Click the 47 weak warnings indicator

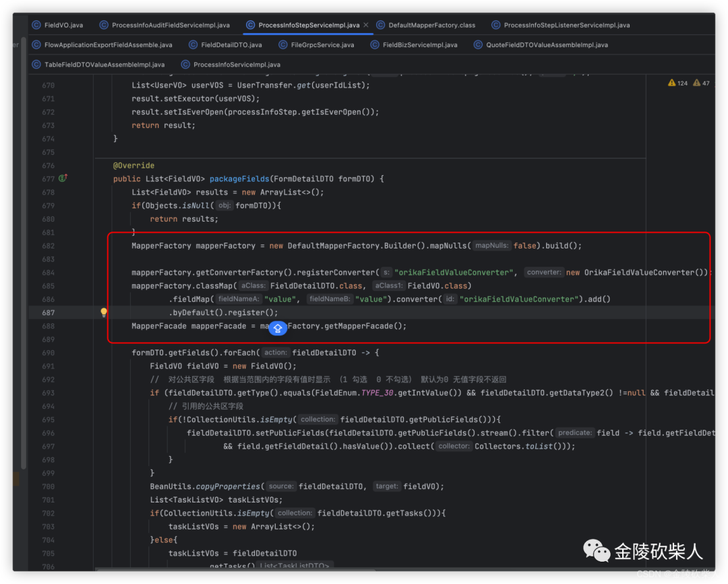701,83
